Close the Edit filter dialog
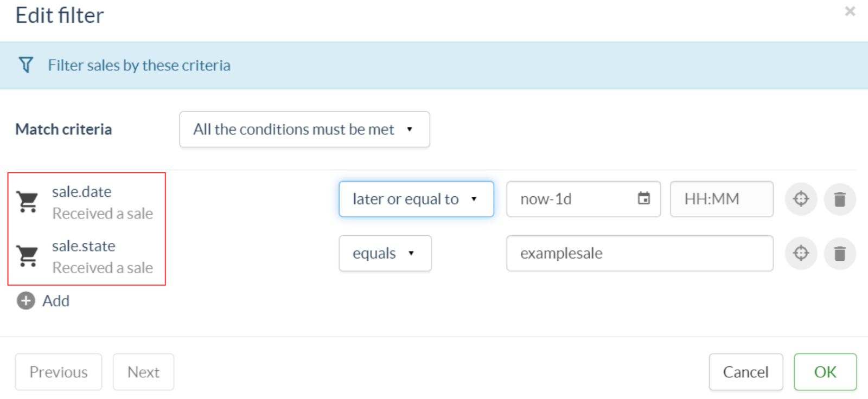This screenshot has width=868, height=399. 851,11
